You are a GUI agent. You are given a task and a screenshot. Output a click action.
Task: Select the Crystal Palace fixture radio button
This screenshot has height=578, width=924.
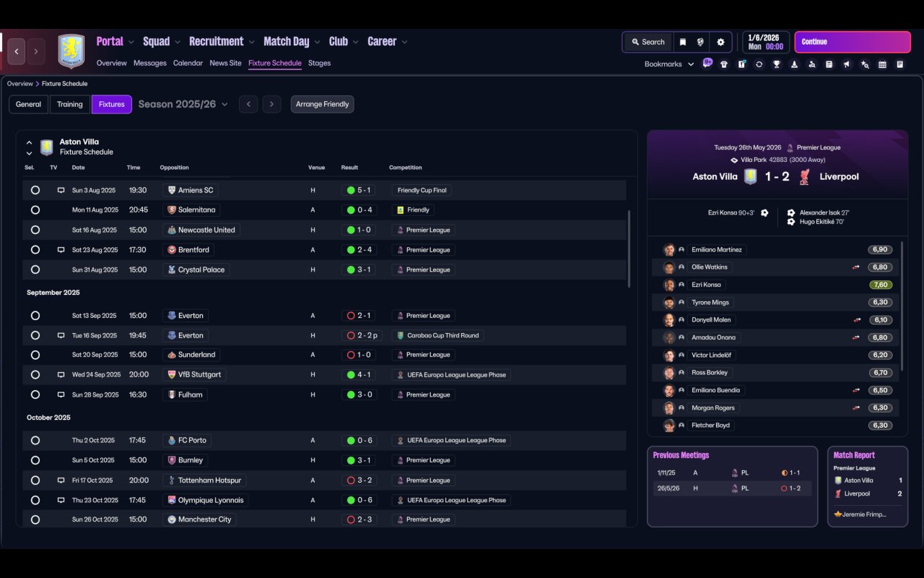coord(35,269)
